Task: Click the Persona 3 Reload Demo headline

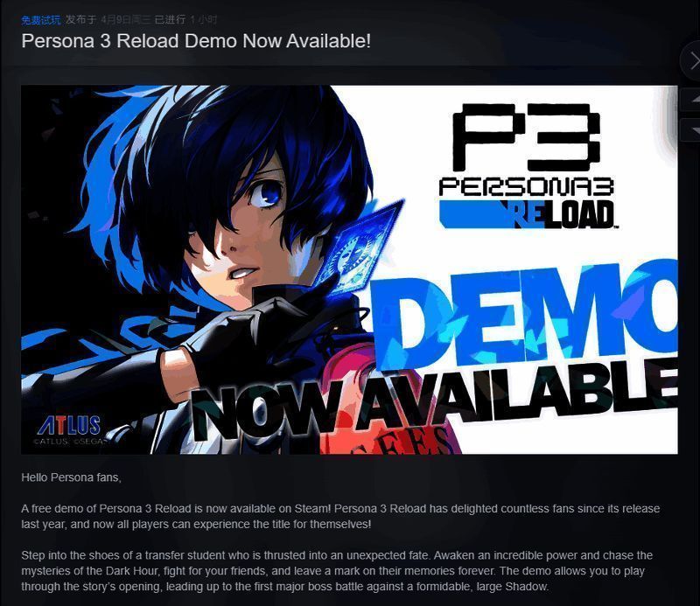Action: pos(196,41)
